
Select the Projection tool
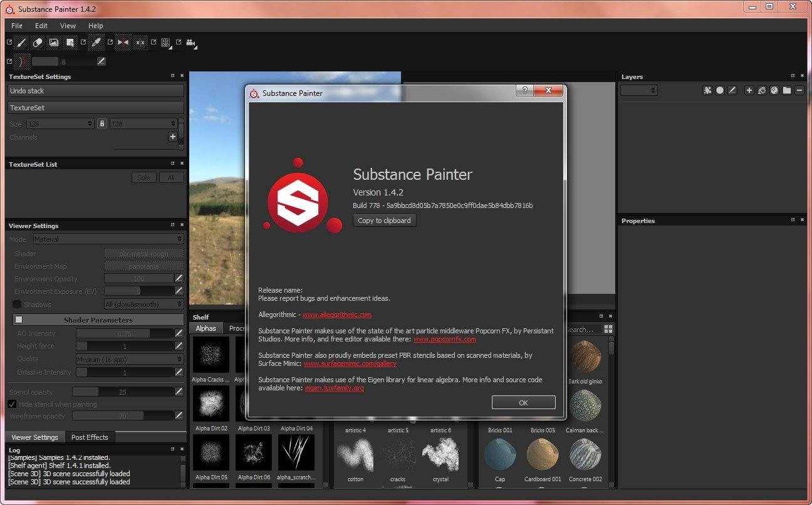pos(54,43)
